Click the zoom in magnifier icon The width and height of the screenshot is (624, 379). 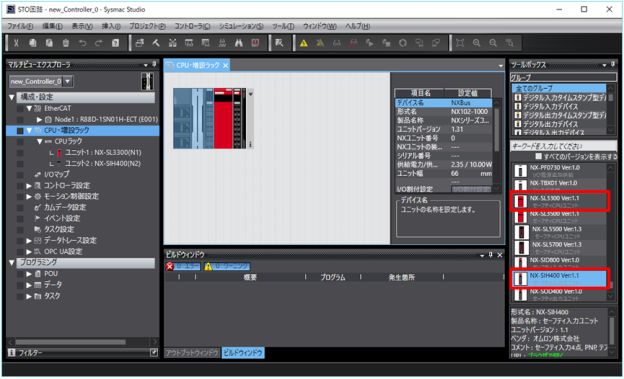click(x=476, y=43)
